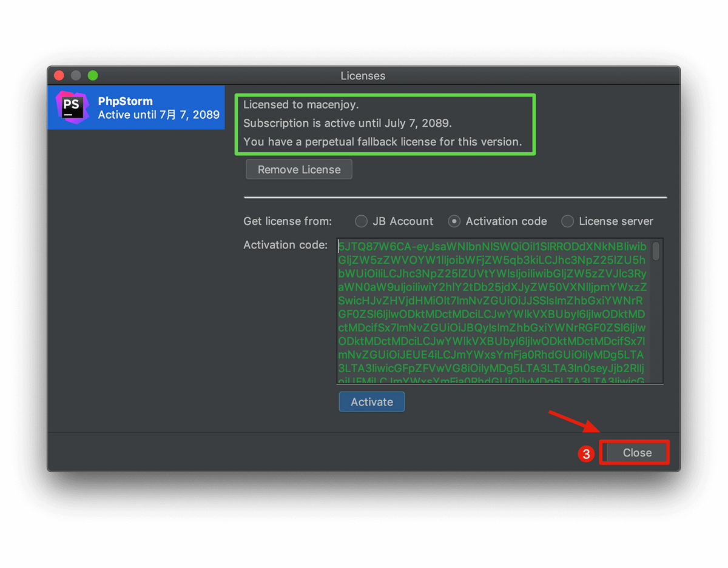Click the 'Get license from:' label
The image size is (728, 568).
pos(288,221)
